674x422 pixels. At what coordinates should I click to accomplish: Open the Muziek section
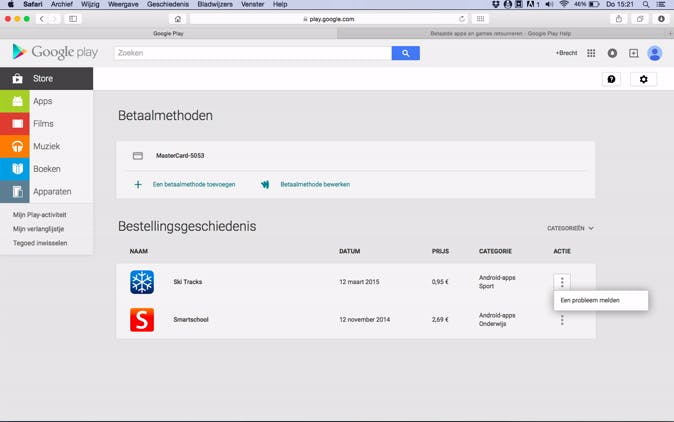(46, 147)
